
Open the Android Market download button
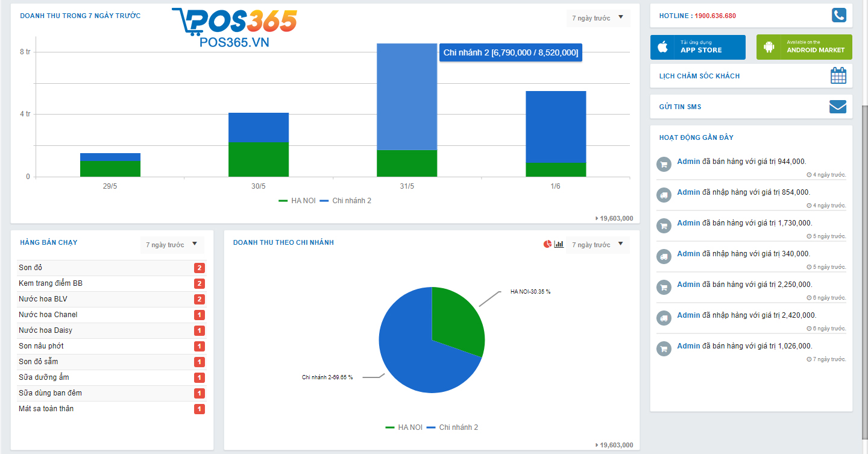click(x=804, y=47)
